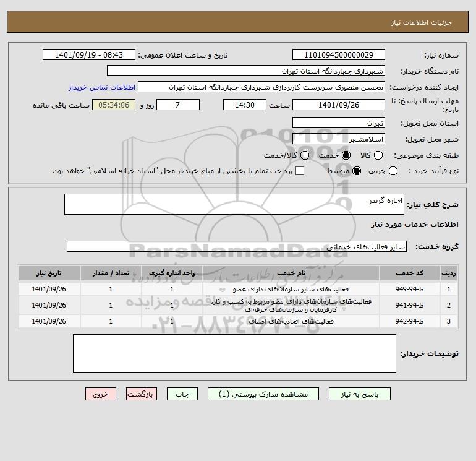
Task: Click the تاریخ نیاز column header
Action: pos(49,273)
